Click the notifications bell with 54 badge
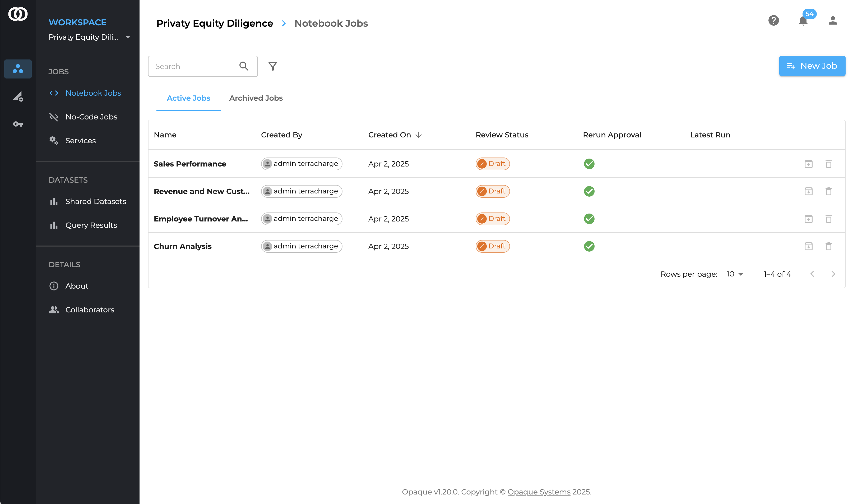Image resolution: width=853 pixels, height=504 pixels. [803, 21]
